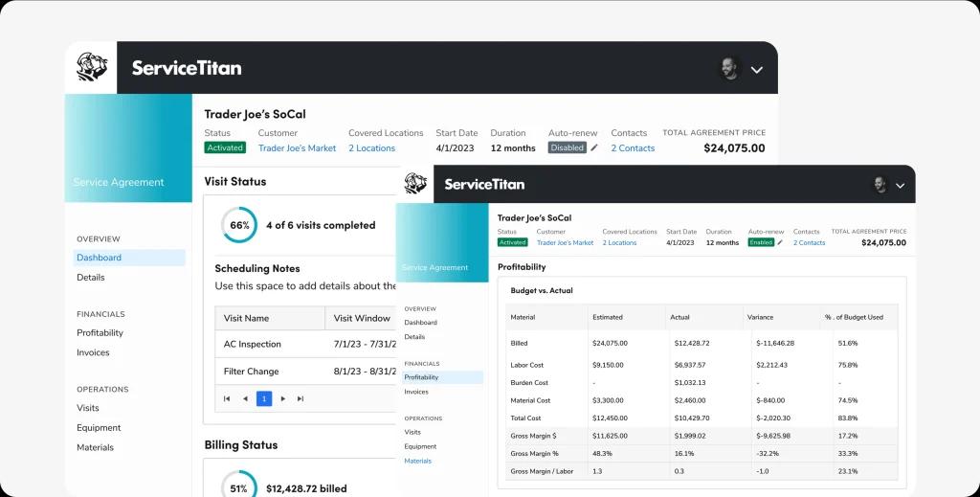Image resolution: width=980 pixels, height=497 pixels.
Task: Open Trader Joe's Market link in back window
Action: [x=297, y=148]
